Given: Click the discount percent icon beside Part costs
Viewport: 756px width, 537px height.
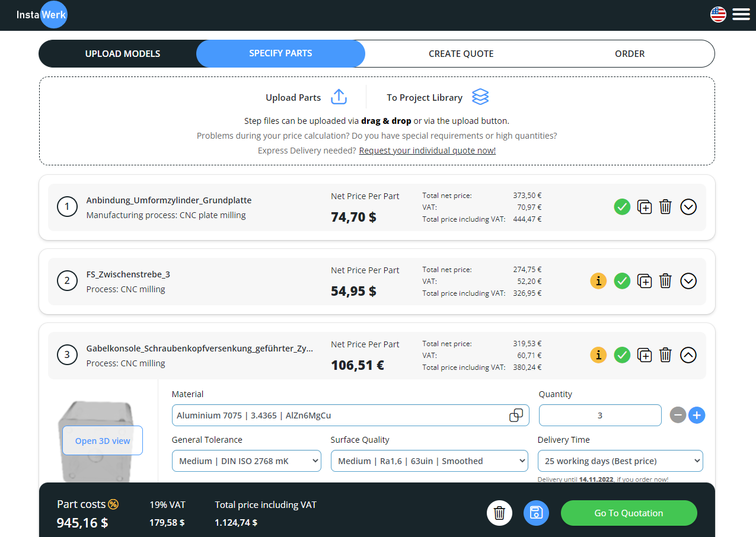Looking at the screenshot, I should pyautogui.click(x=113, y=504).
